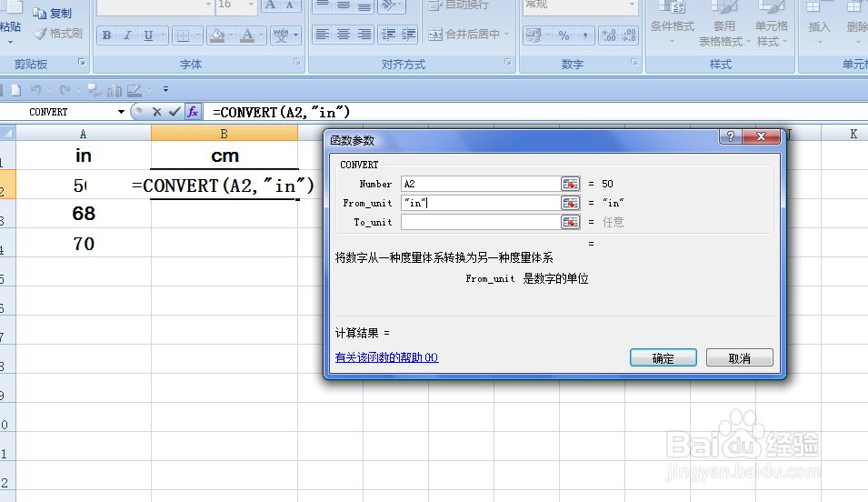Click the To_unit input field
Image resolution: width=868 pixels, height=502 pixels.
(481, 222)
